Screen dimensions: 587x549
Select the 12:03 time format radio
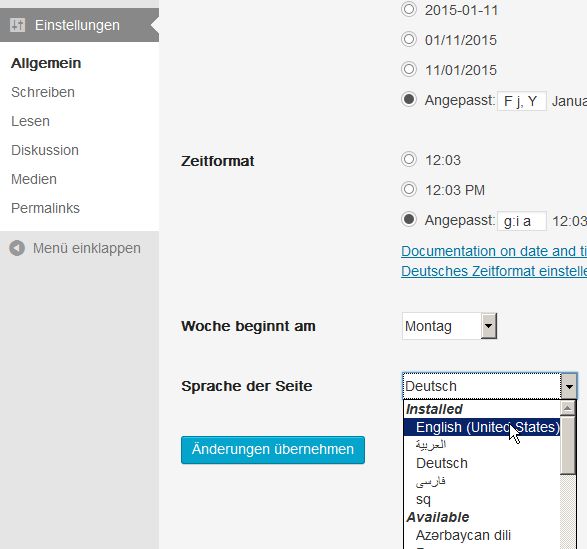click(x=409, y=160)
